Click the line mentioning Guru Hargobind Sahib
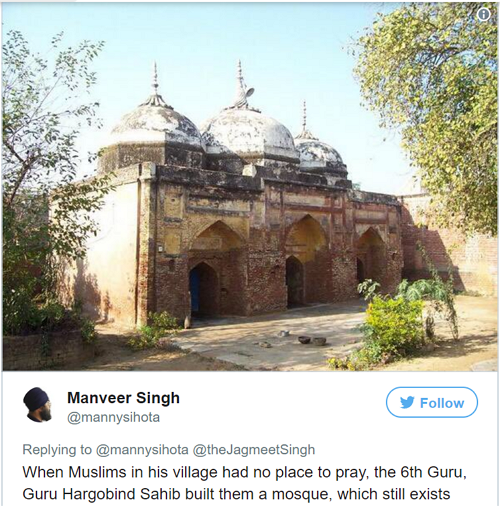 click(x=236, y=494)
